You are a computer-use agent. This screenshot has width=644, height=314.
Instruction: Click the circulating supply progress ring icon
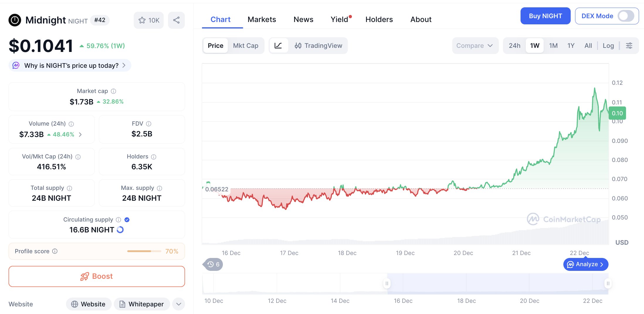pos(120,230)
